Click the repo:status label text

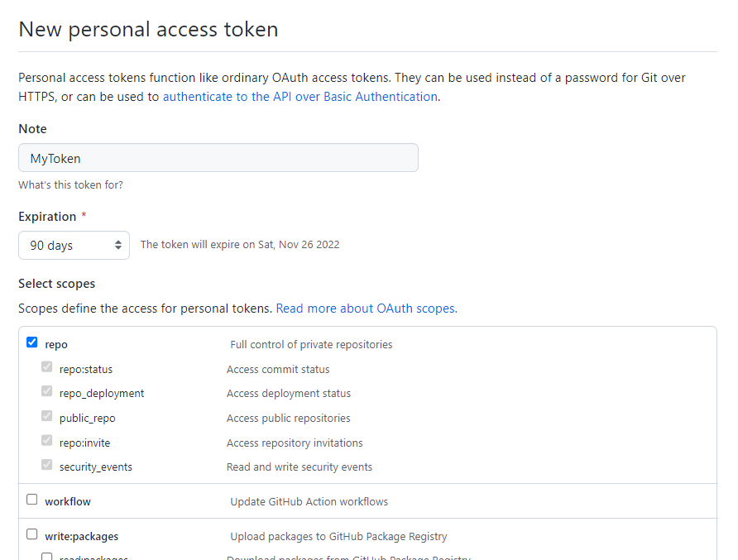click(85, 370)
